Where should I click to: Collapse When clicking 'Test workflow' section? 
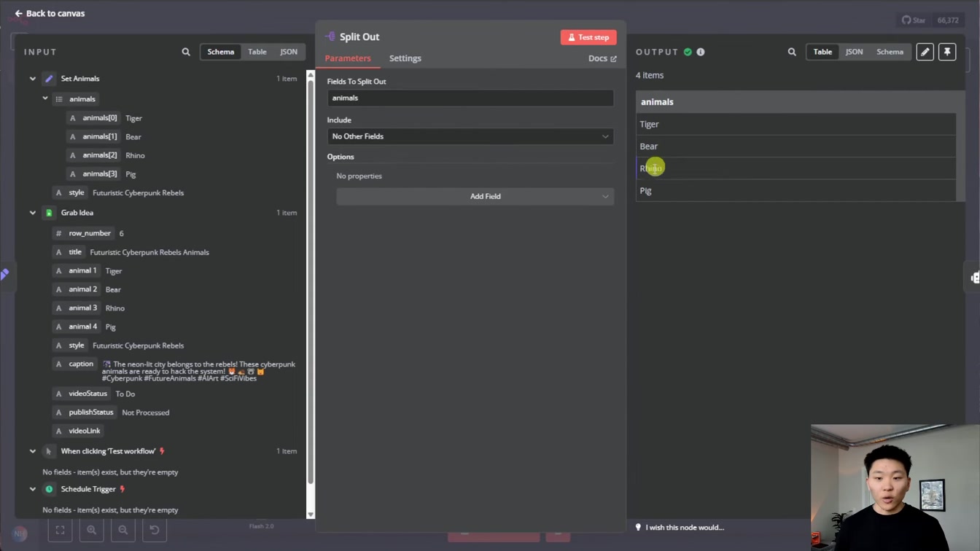[x=33, y=451]
